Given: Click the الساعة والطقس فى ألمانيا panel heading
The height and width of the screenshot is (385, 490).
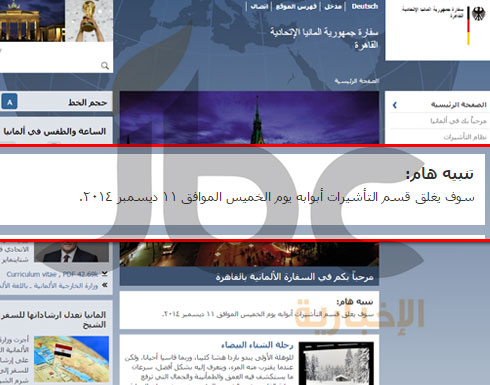Looking at the screenshot, I should [55, 131].
